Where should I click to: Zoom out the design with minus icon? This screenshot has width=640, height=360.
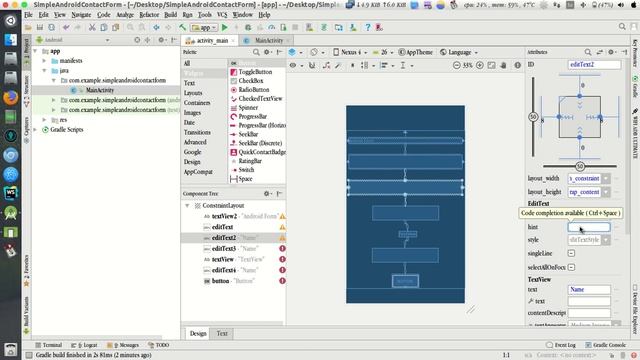[x=457, y=65]
